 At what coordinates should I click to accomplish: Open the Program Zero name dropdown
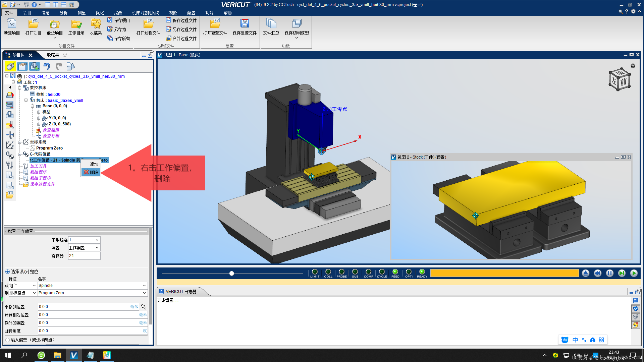93,293
